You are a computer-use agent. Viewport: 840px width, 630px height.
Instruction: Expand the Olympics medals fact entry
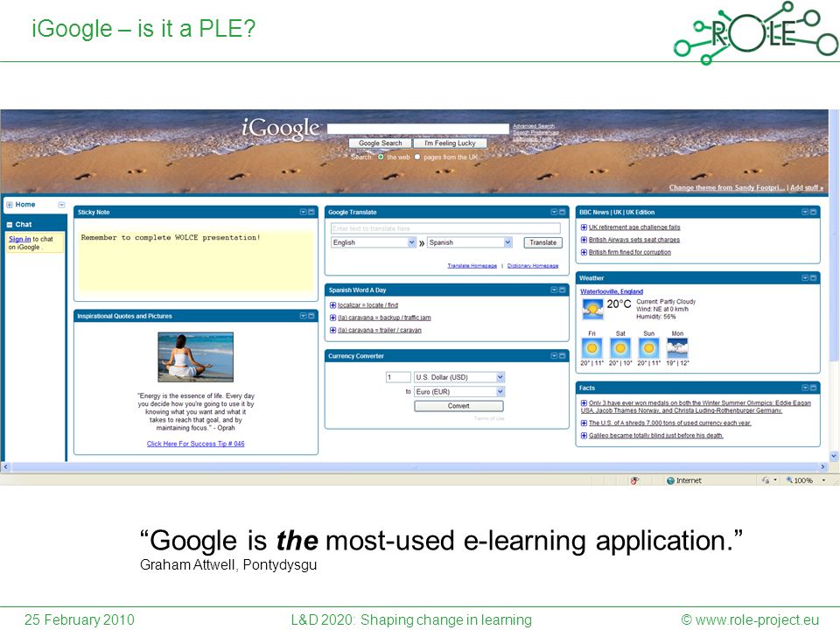584,402
